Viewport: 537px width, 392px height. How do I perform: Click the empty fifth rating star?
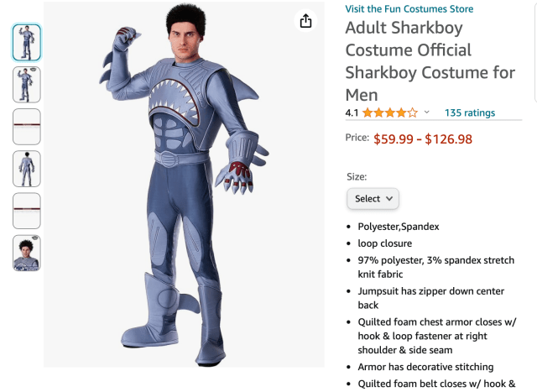pos(413,112)
